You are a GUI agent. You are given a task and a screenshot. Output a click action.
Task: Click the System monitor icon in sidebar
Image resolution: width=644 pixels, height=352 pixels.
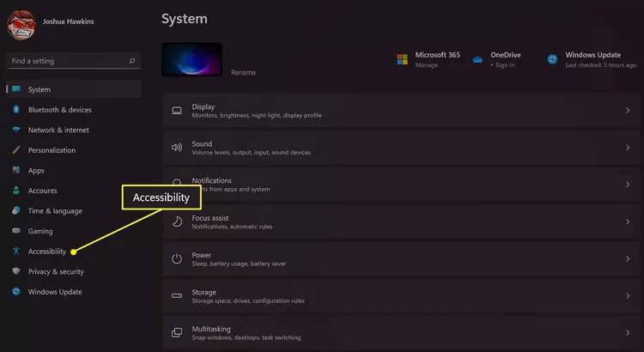click(16, 89)
